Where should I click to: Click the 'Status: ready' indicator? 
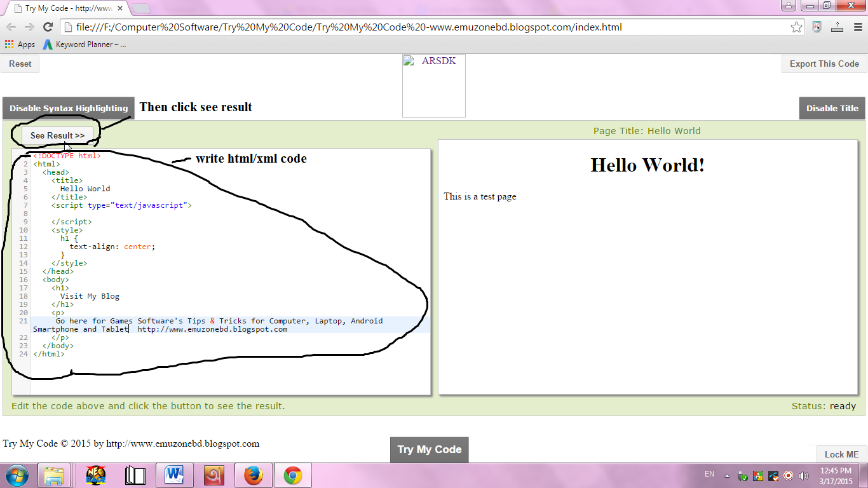pyautogui.click(x=824, y=406)
